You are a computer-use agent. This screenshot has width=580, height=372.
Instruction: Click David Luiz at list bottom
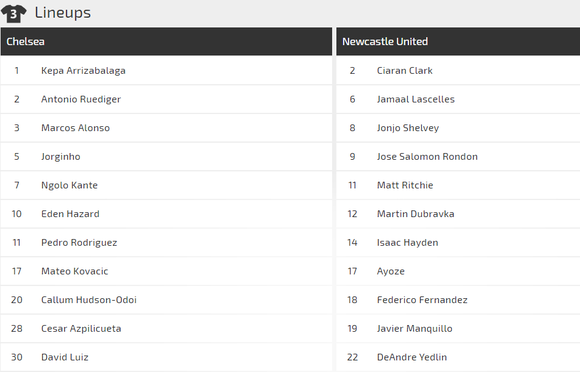coord(65,357)
